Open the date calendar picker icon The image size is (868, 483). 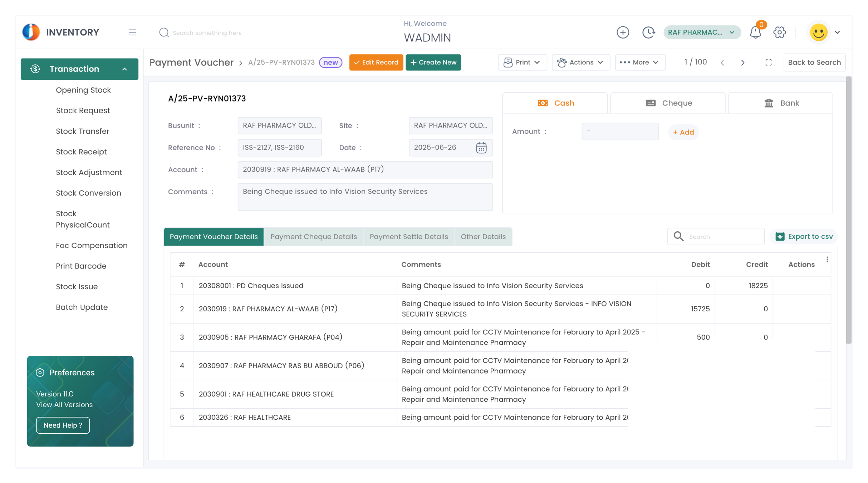[481, 148]
